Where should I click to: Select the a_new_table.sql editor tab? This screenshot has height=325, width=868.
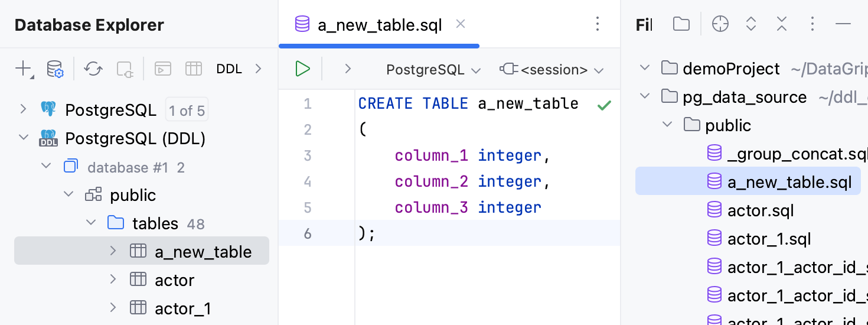pos(380,25)
